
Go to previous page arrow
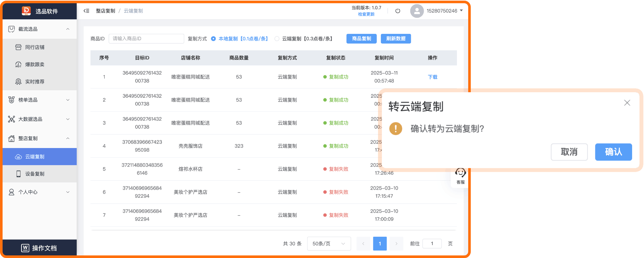[363, 243]
